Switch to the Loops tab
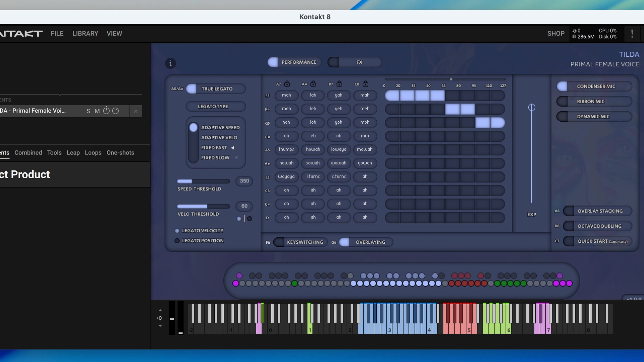 [93, 153]
